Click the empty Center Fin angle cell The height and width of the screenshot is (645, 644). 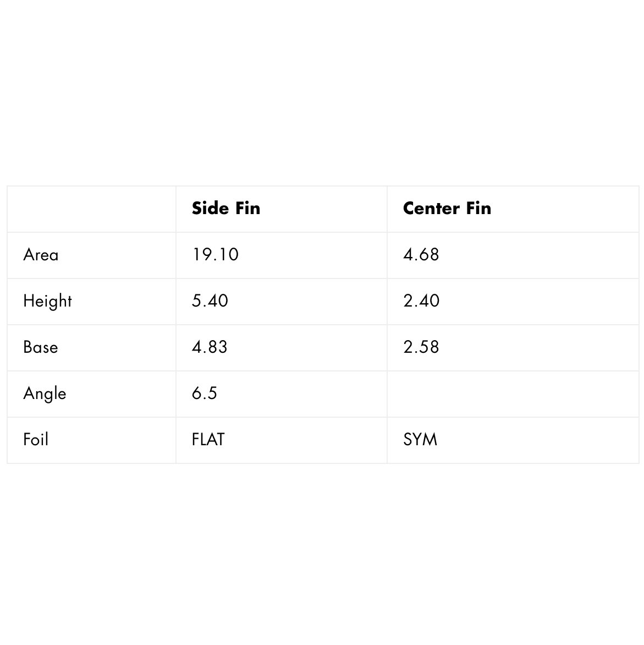pos(513,393)
